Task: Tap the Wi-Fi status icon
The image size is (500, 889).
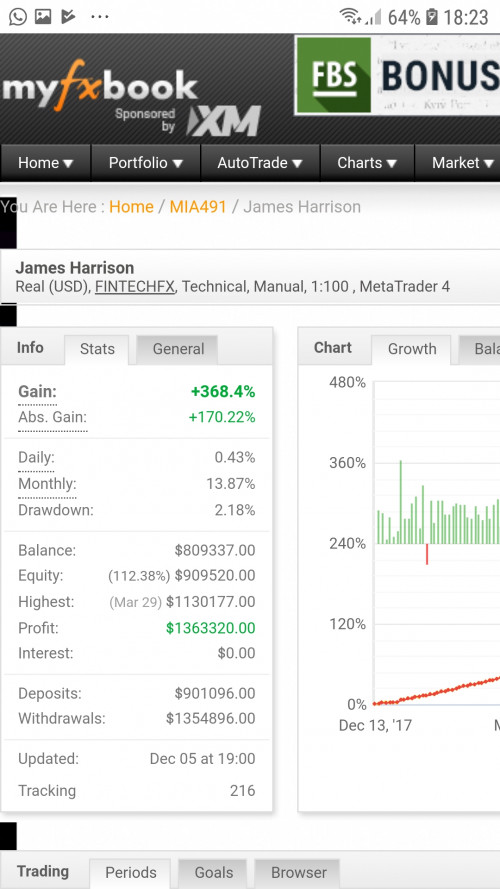Action: 350,16
